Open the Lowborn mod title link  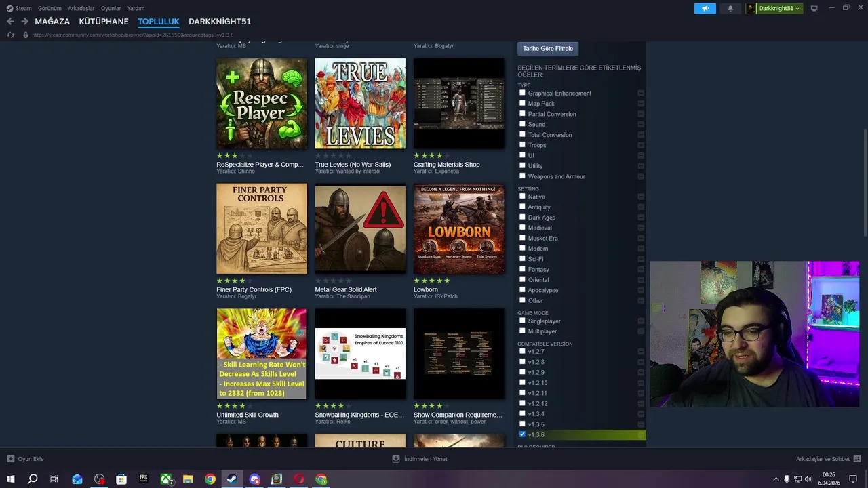coord(426,289)
